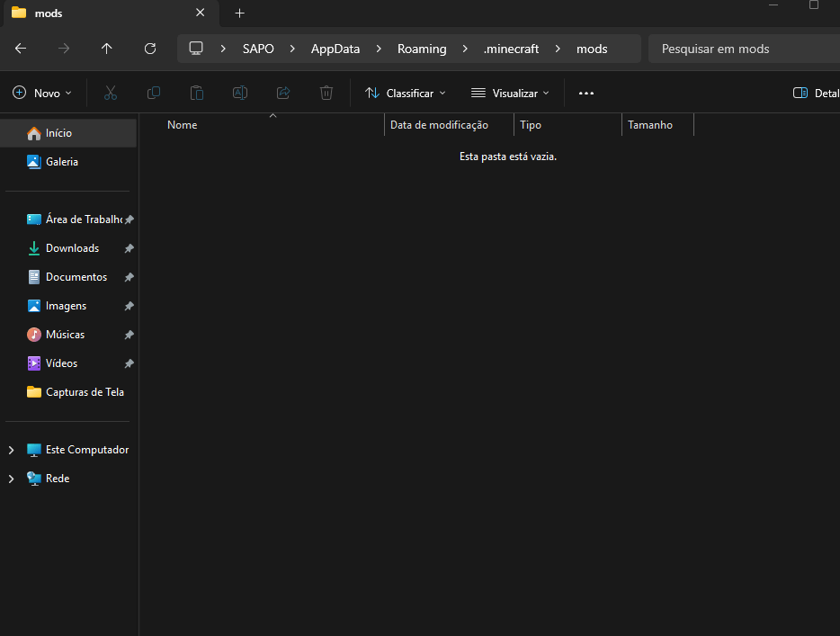
Task: Click the computer icon in address bar
Action: tap(196, 49)
